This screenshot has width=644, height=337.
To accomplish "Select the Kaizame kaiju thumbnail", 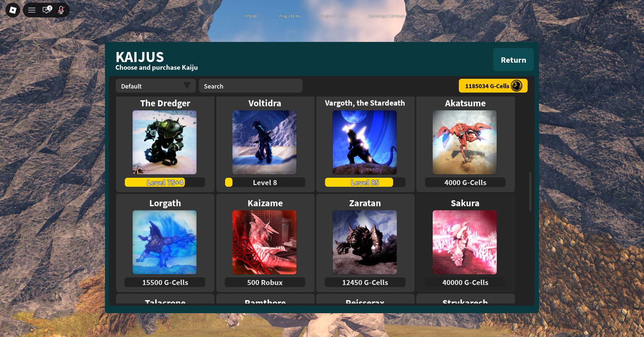I will [265, 242].
